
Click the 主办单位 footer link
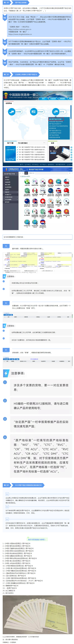pyautogui.click(x=27, y=165)
